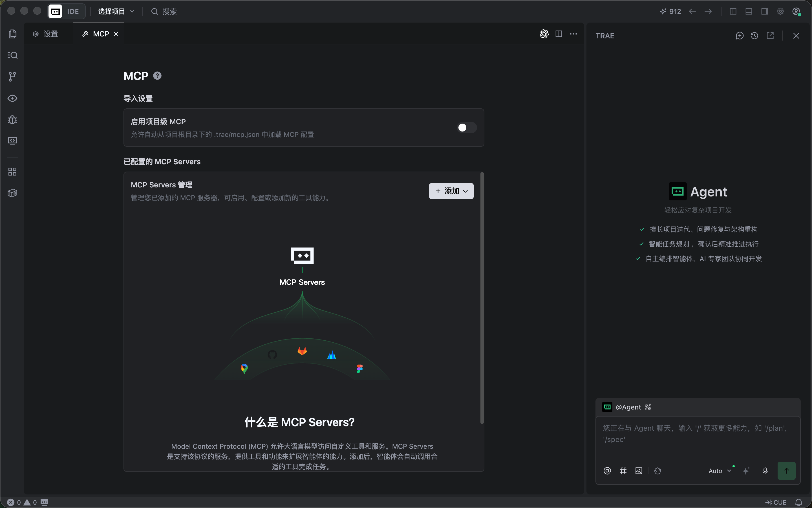
Task: Click the GitLab fox logo in illustration
Action: pyautogui.click(x=302, y=351)
